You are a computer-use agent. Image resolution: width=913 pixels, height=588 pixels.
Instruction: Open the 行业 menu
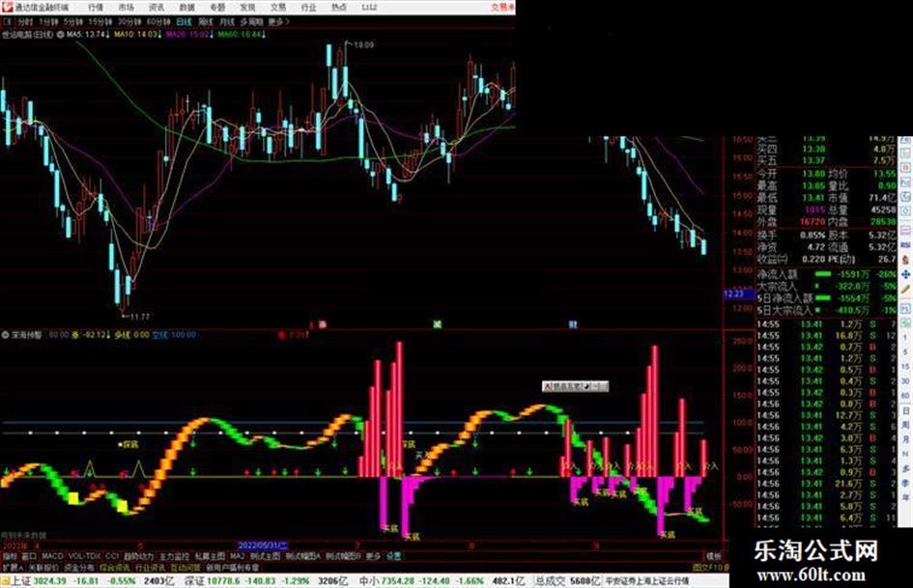click(x=308, y=8)
